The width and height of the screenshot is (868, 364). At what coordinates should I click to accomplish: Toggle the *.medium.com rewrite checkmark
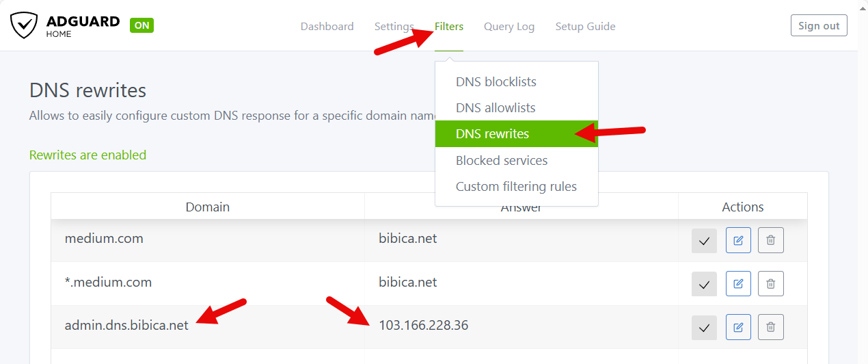coord(704,284)
